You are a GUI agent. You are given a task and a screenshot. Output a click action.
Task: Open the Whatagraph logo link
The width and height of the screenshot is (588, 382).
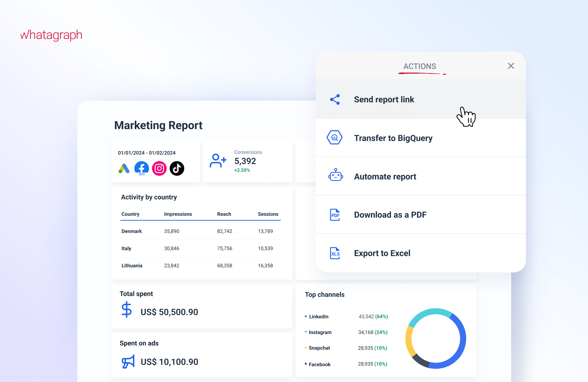tap(51, 35)
